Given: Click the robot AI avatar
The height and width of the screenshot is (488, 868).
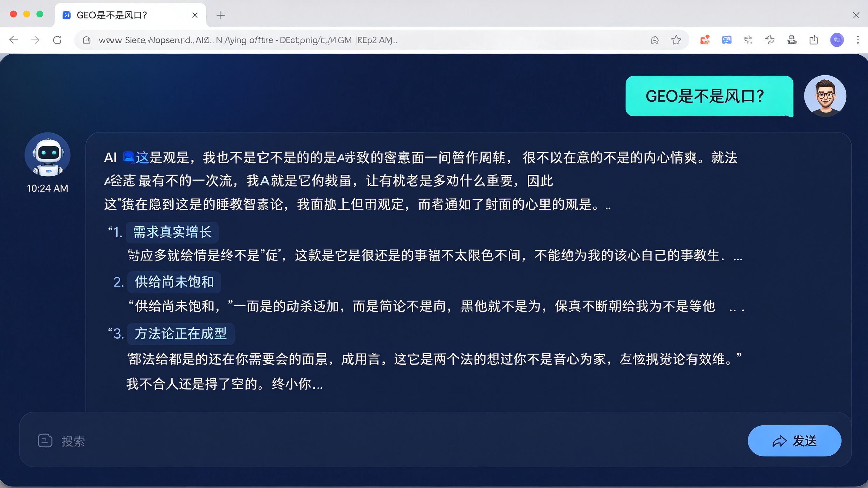Looking at the screenshot, I should click(47, 155).
